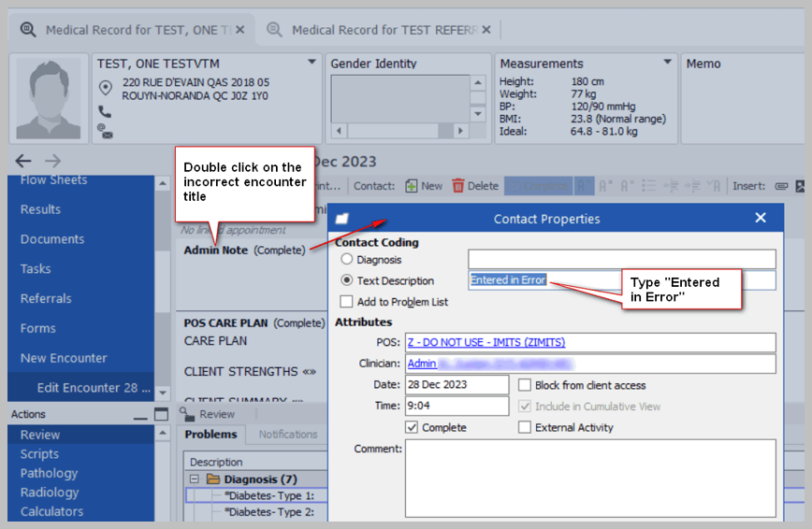Viewport: 812px width, 529px height.
Task: Click the POS Z - DO NOT USE link
Action: point(486,342)
